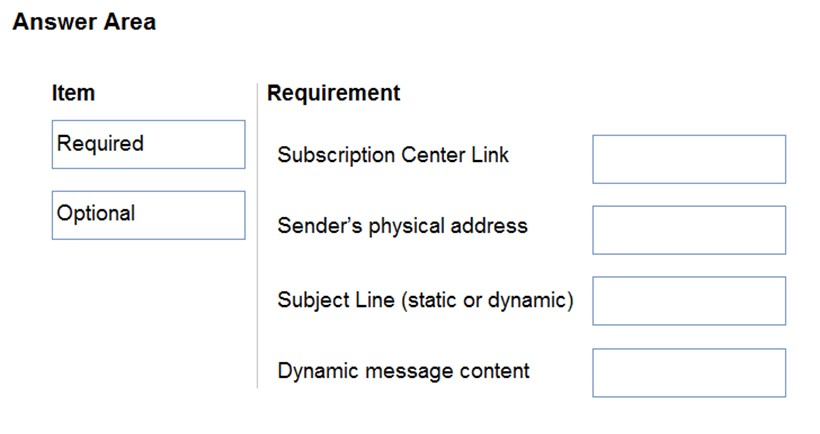
Task: Click the vertical divider between Item and Requirement
Action: click(257, 235)
